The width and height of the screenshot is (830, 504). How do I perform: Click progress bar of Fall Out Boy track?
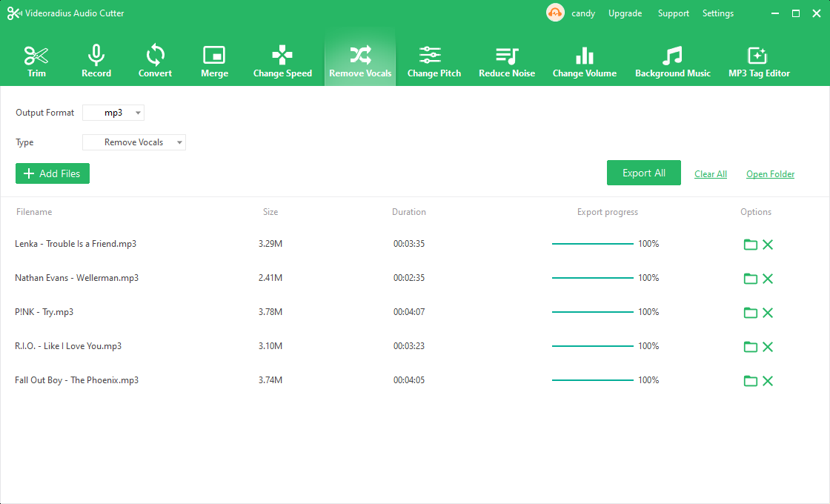(x=592, y=380)
